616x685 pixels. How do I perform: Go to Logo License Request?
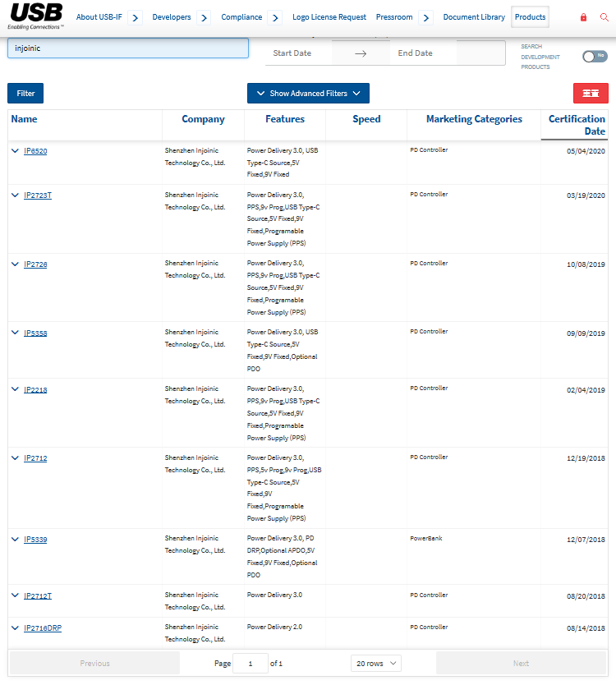[x=329, y=17]
